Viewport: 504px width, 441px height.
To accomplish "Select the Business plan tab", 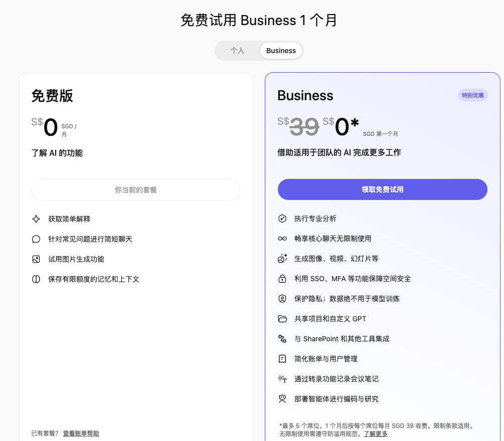I will (x=281, y=51).
